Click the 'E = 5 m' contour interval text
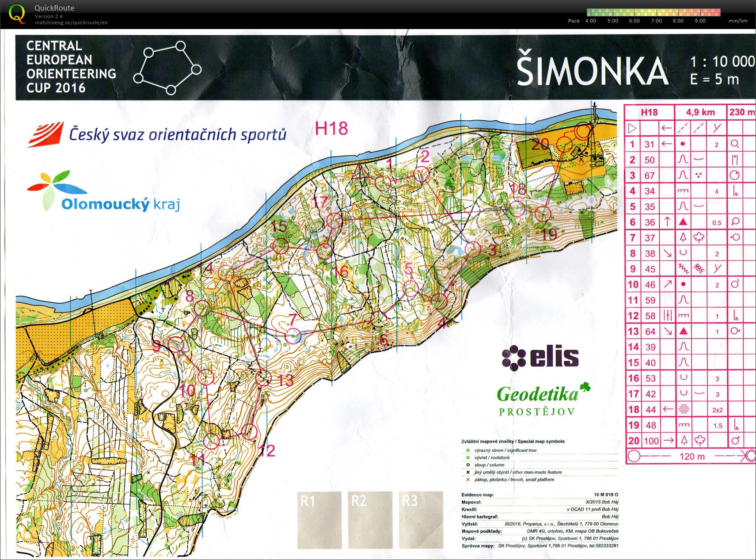Viewport: 756px width, 560px height. [714, 80]
